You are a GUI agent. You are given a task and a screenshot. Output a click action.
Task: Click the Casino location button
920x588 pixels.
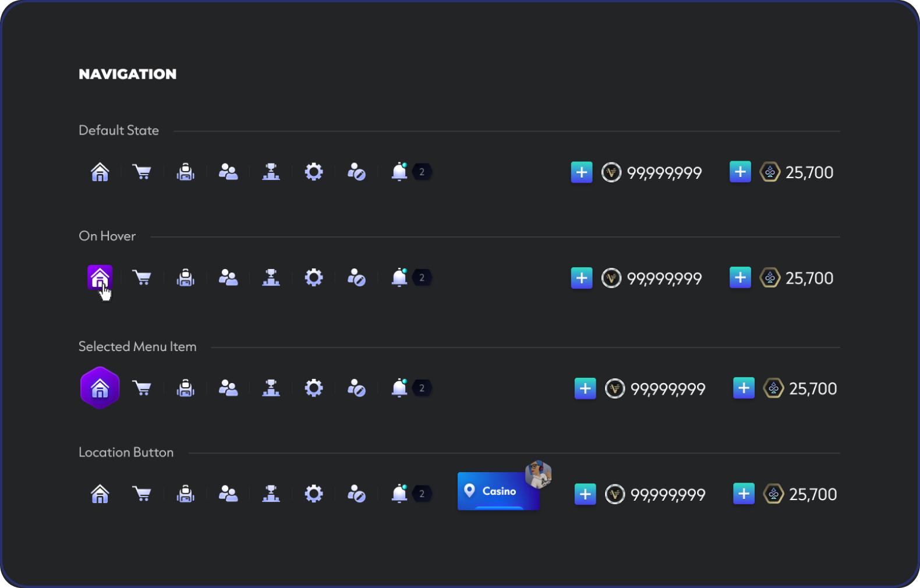(x=498, y=491)
